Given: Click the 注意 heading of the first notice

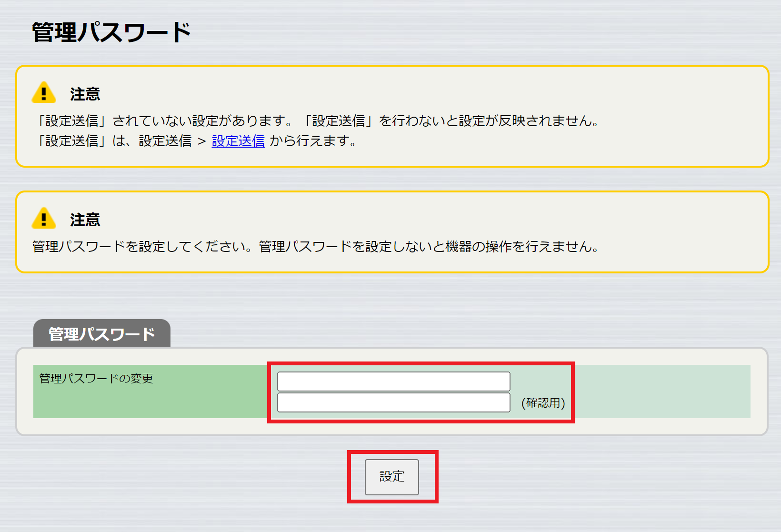Looking at the screenshot, I should (85, 94).
